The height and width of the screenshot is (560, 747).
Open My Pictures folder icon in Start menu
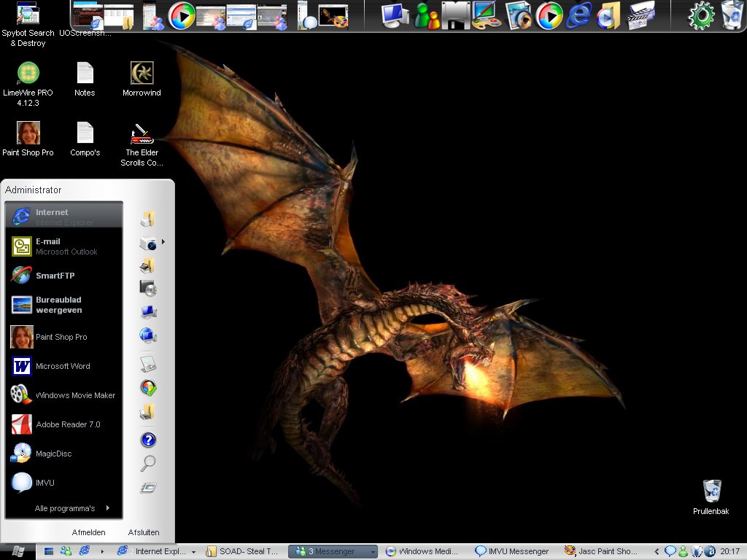coord(148,265)
